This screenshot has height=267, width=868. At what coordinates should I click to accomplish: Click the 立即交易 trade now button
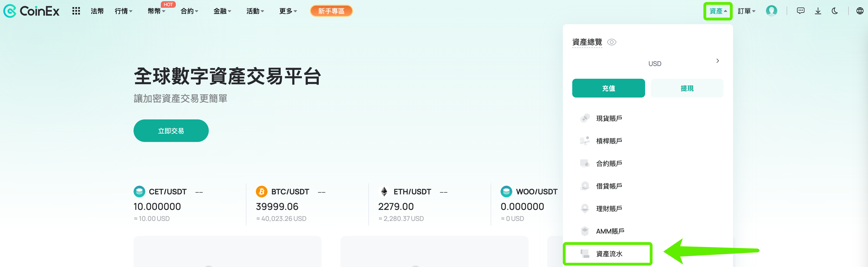point(171,131)
